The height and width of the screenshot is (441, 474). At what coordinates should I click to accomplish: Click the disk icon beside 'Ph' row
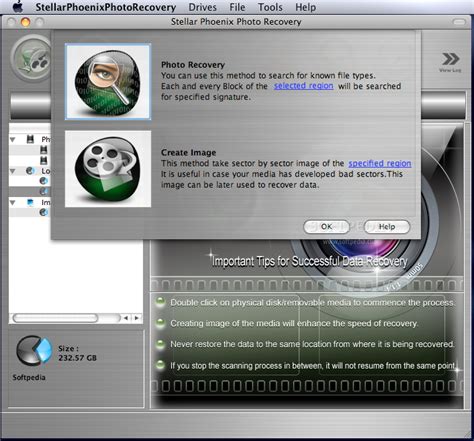point(30,139)
